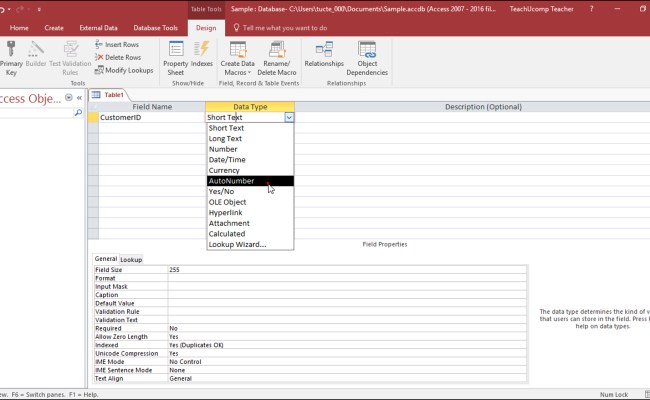This screenshot has height=400, width=650.
Task: Open the Help question mark
Action: pyautogui.click(x=592, y=9)
